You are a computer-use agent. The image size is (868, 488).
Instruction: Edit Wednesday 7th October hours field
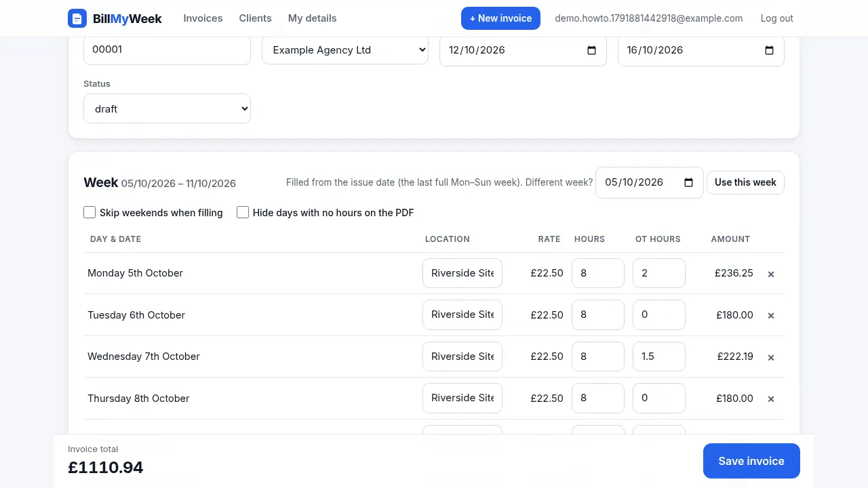coord(597,357)
